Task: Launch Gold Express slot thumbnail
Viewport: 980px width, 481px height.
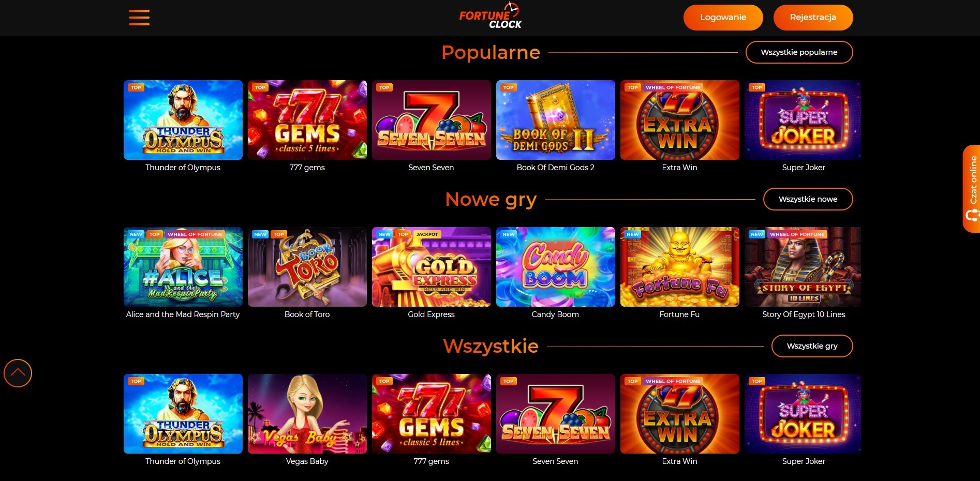Action: tap(431, 267)
